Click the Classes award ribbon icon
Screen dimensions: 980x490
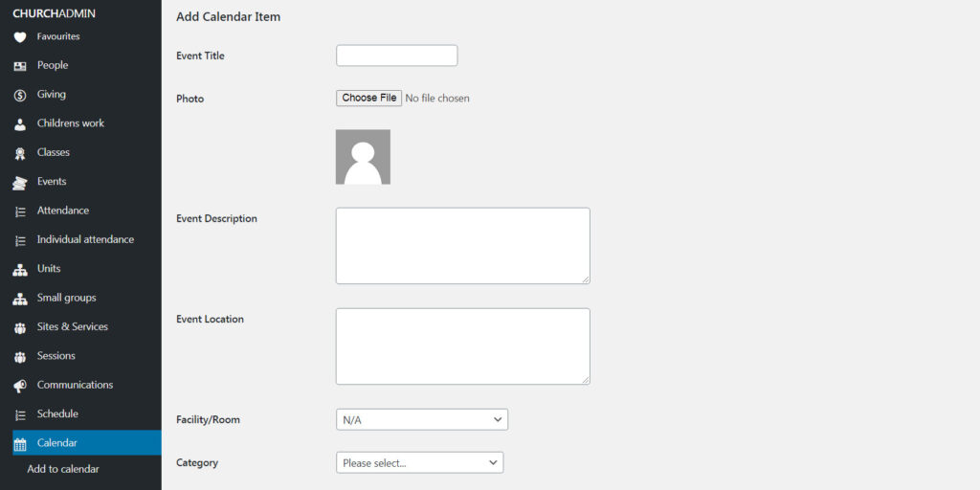(20, 153)
